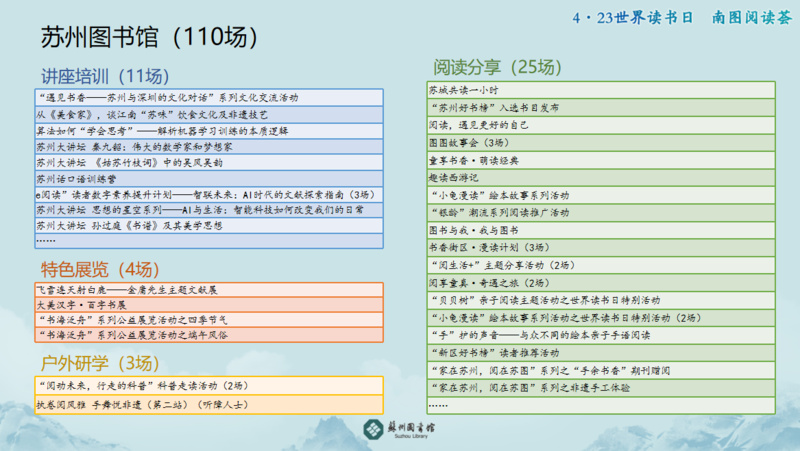Image resolution: width=800 pixels, height=451 pixels.
Task: Click row '图书与我·我与图书'
Action: (601, 230)
